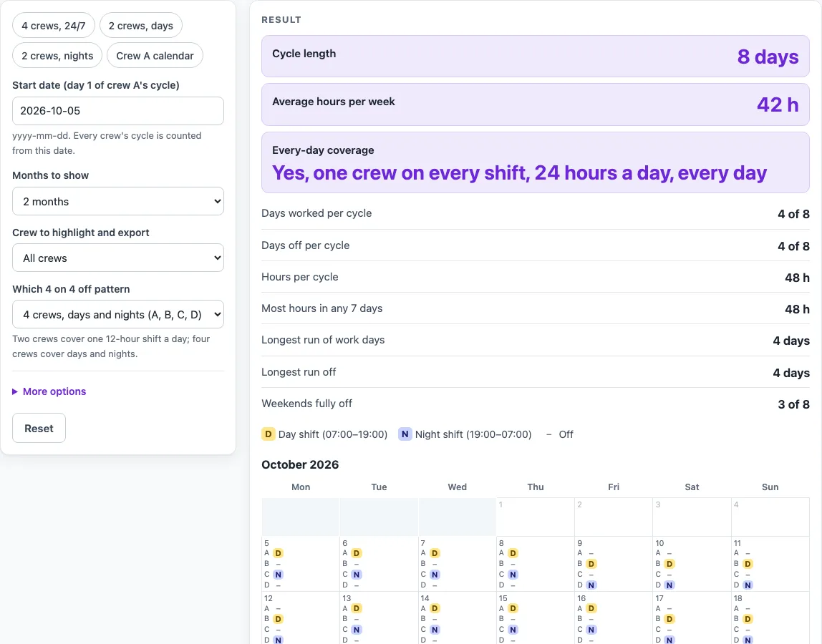Image resolution: width=822 pixels, height=644 pixels.
Task: Click the Start date input field
Action: coord(118,111)
